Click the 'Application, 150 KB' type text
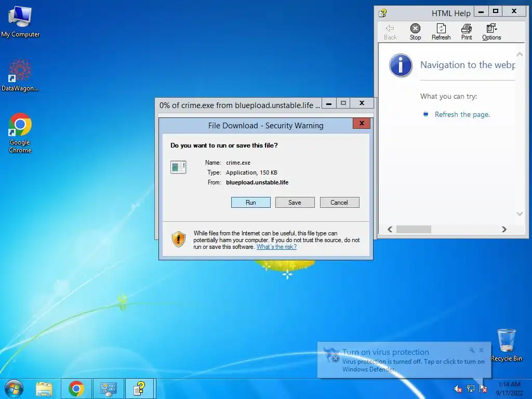 pyautogui.click(x=252, y=172)
